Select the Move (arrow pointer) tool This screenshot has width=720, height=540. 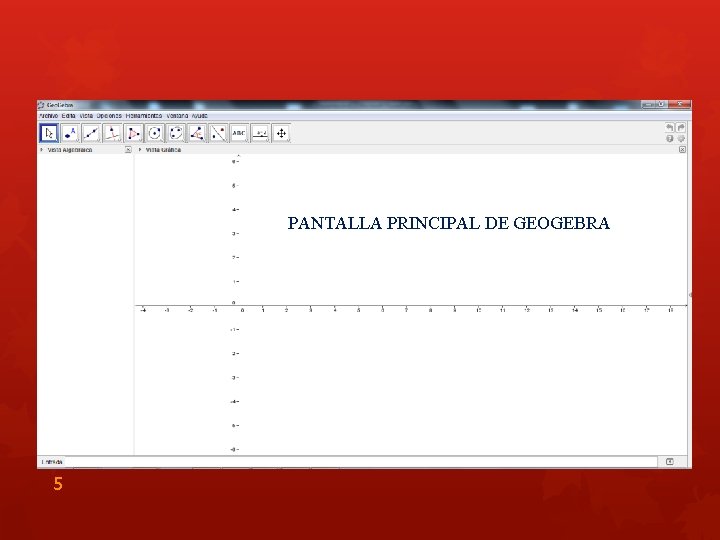(x=49, y=133)
